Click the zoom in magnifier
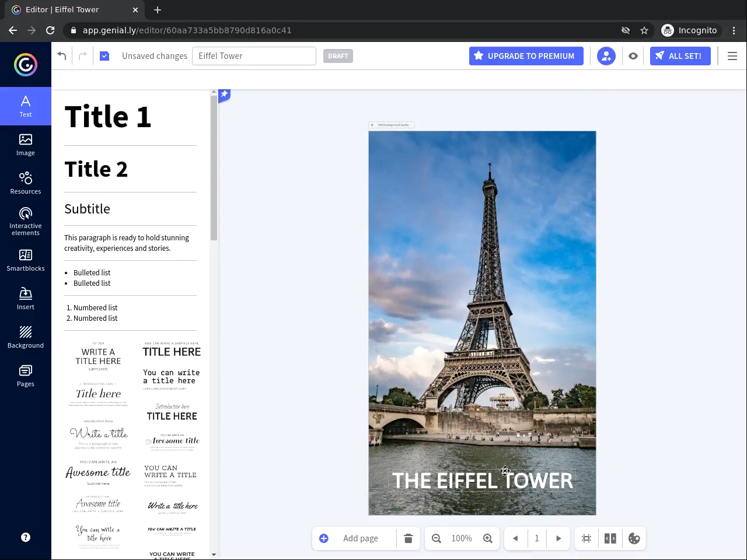The width and height of the screenshot is (747, 560). (488, 538)
